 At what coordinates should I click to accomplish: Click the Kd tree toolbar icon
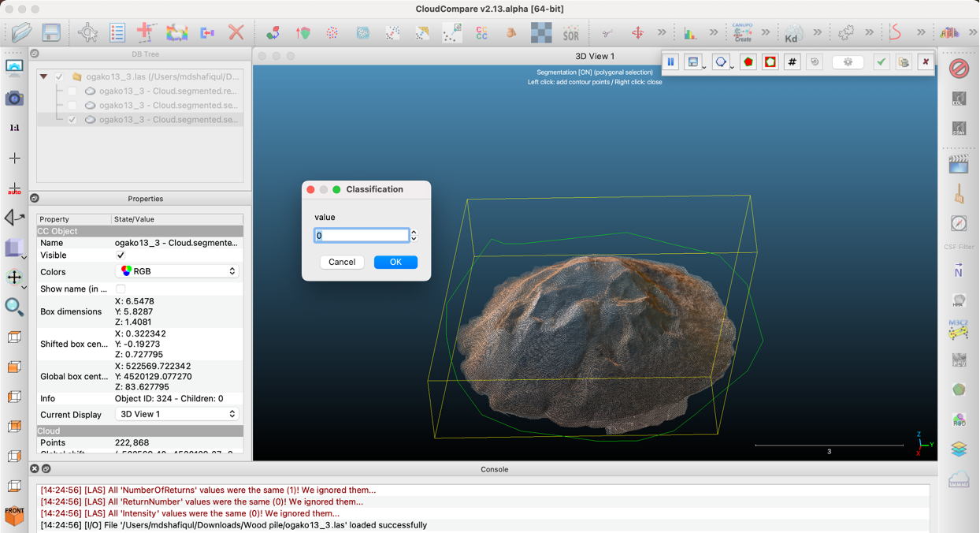pyautogui.click(x=793, y=33)
